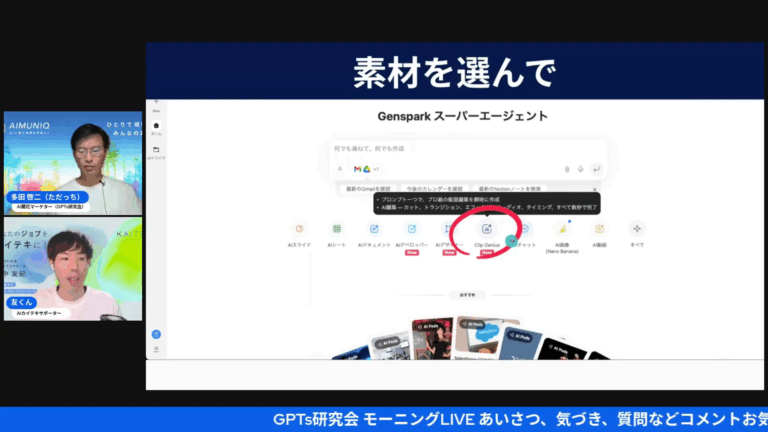Select the AIデベロッパー tool icon

[x=412, y=229]
